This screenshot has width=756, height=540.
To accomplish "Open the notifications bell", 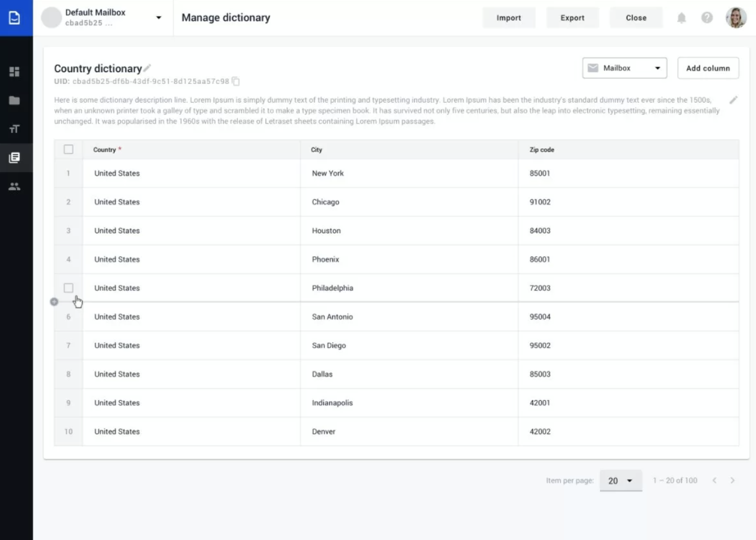I will coord(682,17).
